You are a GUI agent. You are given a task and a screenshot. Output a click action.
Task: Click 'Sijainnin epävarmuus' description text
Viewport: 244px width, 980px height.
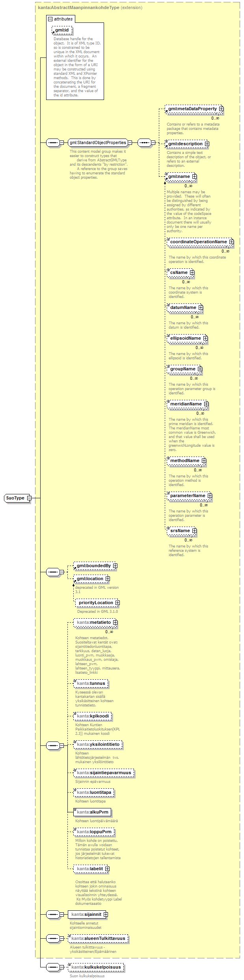click(x=93, y=781)
